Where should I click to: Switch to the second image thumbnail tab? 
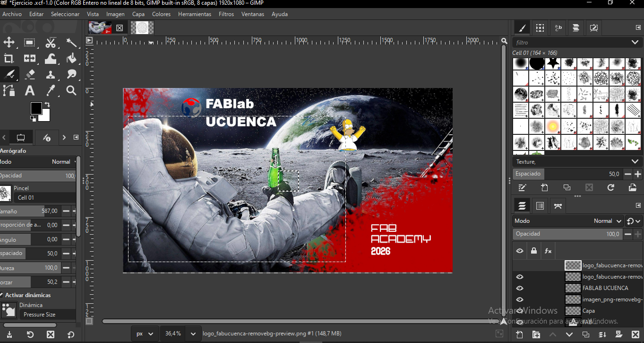coord(142,27)
